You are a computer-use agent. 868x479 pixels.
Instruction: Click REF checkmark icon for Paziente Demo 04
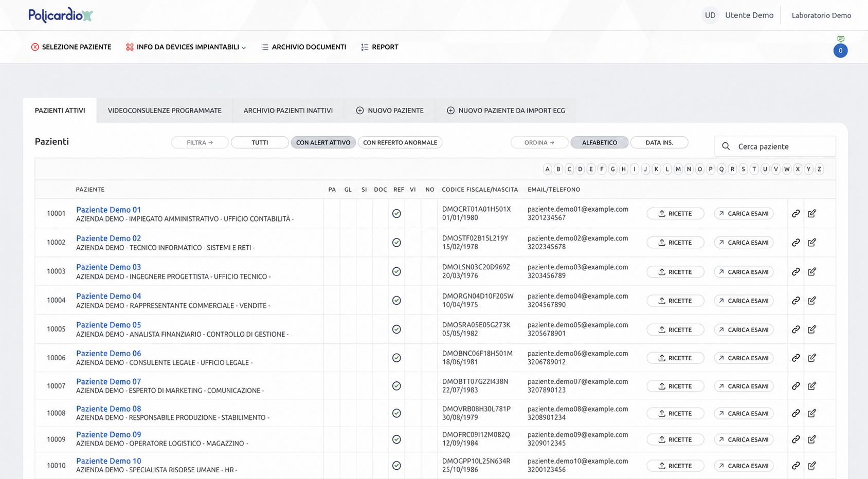(x=396, y=301)
